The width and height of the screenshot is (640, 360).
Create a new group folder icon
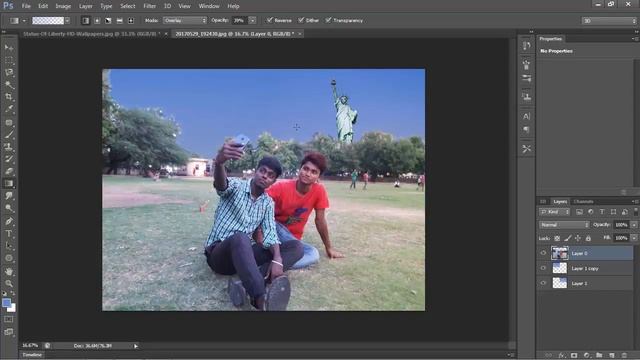(599, 356)
